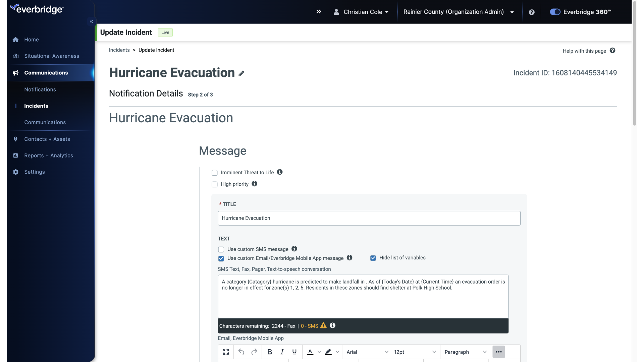Click the Live status badge

coord(165,33)
